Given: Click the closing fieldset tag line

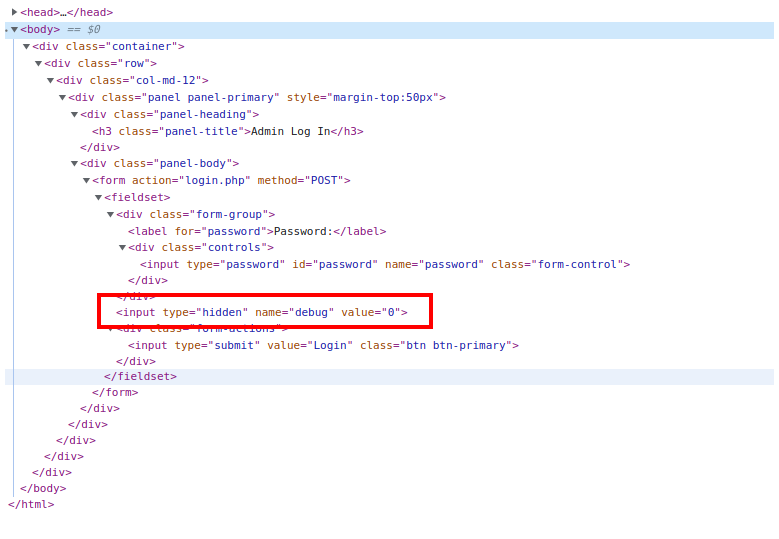Looking at the screenshot, I should click(140, 377).
